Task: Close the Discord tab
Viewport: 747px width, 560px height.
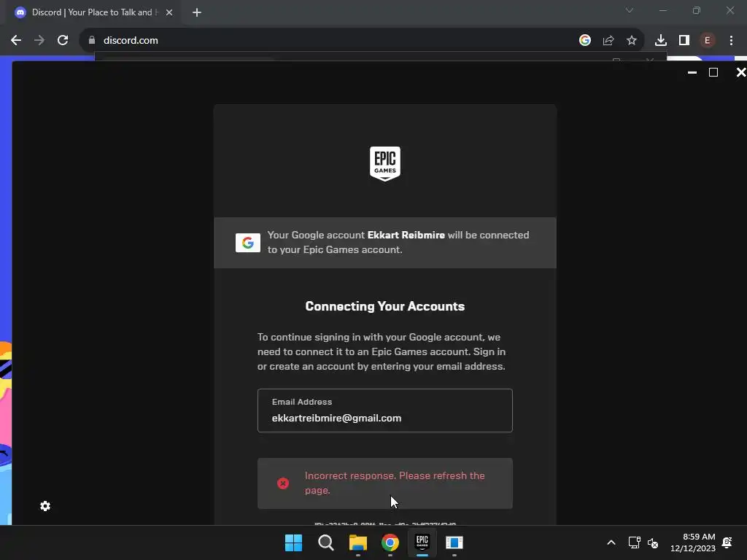Action: [x=169, y=12]
